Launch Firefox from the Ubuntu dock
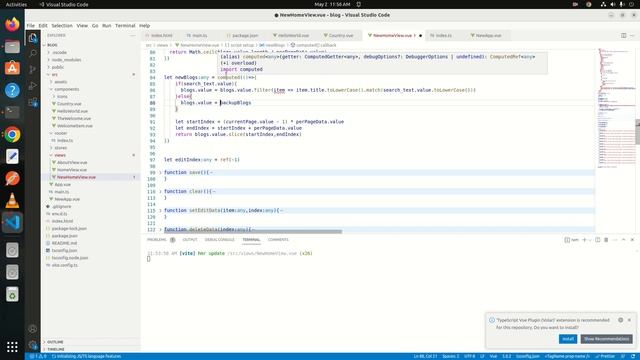640x360 pixels. pyautogui.click(x=12, y=24)
